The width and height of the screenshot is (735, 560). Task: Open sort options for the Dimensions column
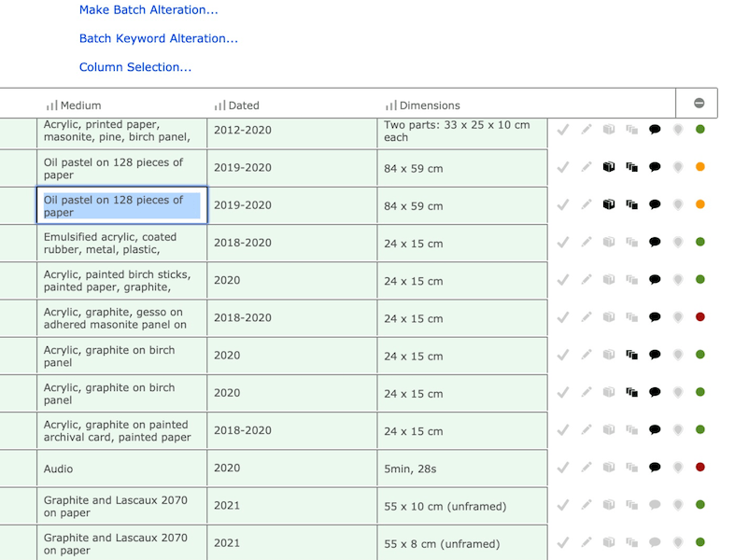pyautogui.click(x=390, y=105)
